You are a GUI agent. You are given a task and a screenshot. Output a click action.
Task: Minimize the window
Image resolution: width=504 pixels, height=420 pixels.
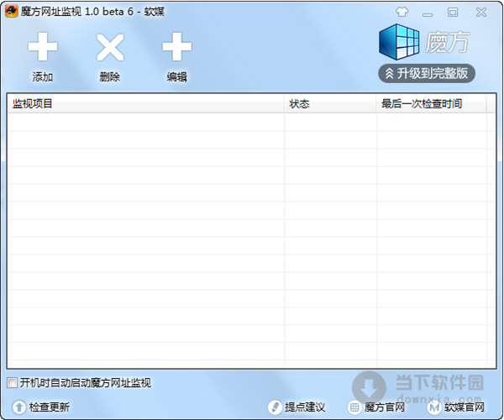(428, 14)
